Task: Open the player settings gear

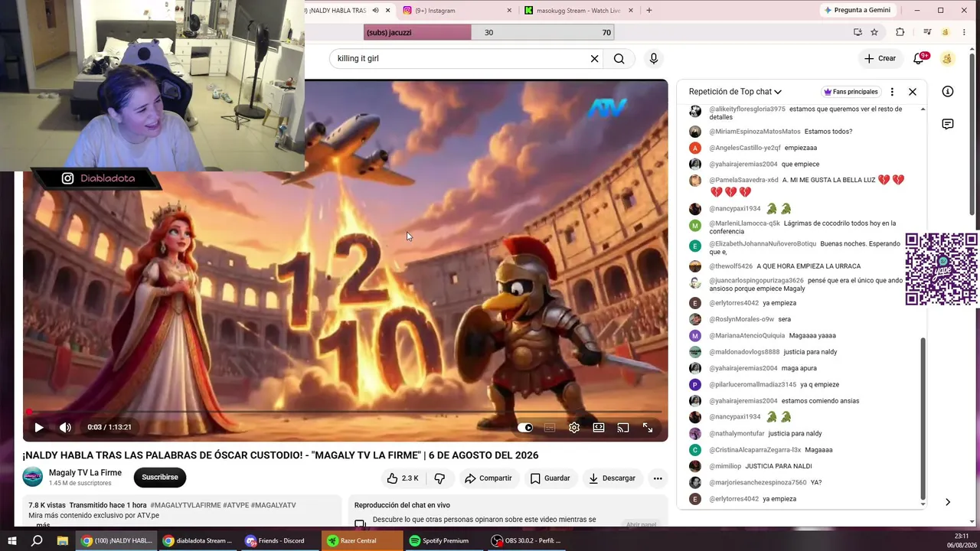Action: tap(574, 428)
